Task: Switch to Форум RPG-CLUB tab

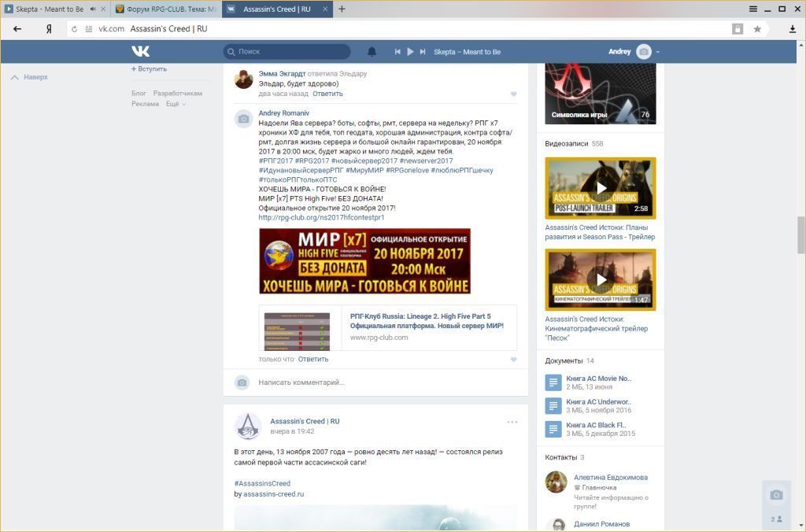Action: point(165,9)
